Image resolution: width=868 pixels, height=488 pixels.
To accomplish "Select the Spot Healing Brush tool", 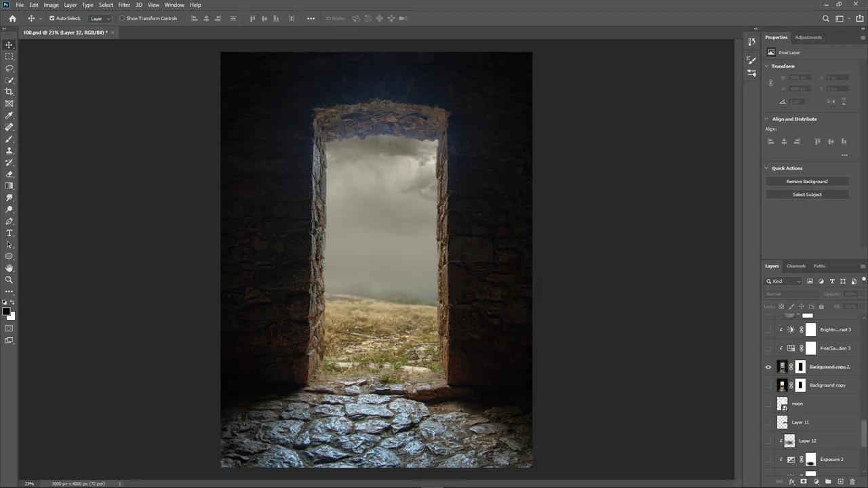I will click(x=9, y=127).
